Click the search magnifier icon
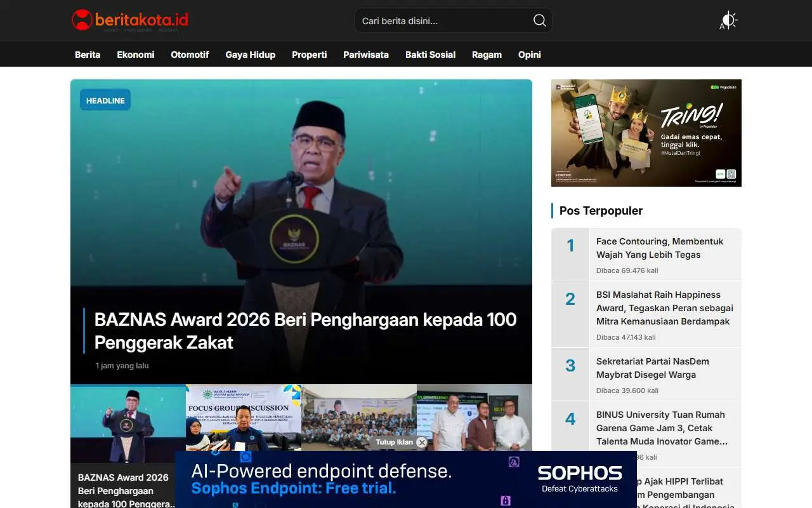812x508 pixels. pyautogui.click(x=539, y=20)
